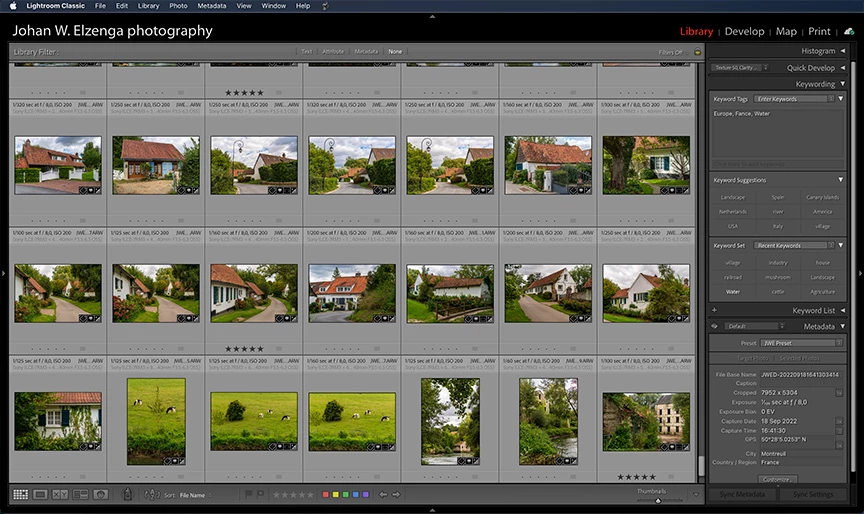Image resolution: width=864 pixels, height=514 pixels.
Task: Open Survey view icon in toolbar
Action: 80,494
